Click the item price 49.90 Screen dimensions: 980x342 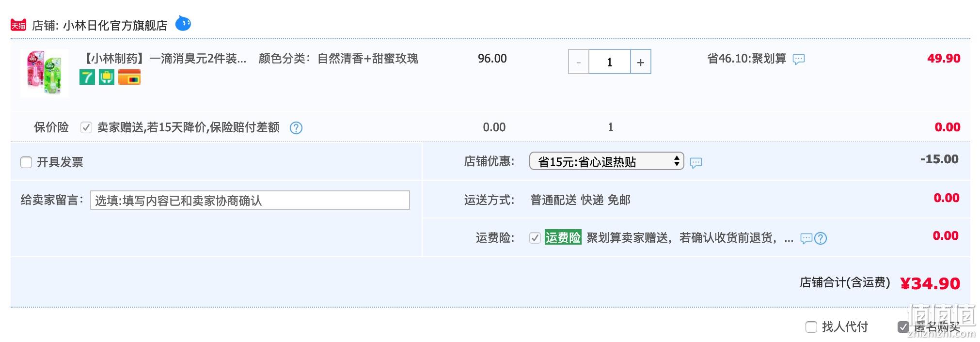point(943,59)
